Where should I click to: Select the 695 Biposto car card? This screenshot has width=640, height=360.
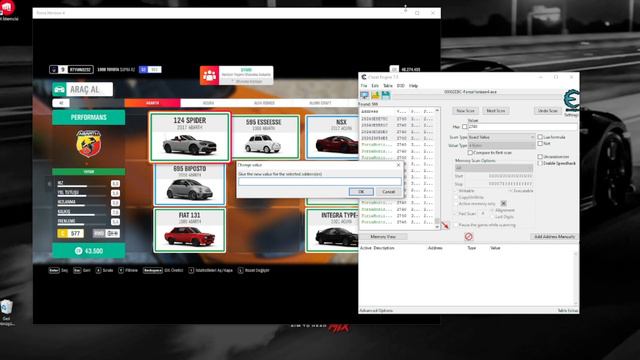tap(189, 184)
